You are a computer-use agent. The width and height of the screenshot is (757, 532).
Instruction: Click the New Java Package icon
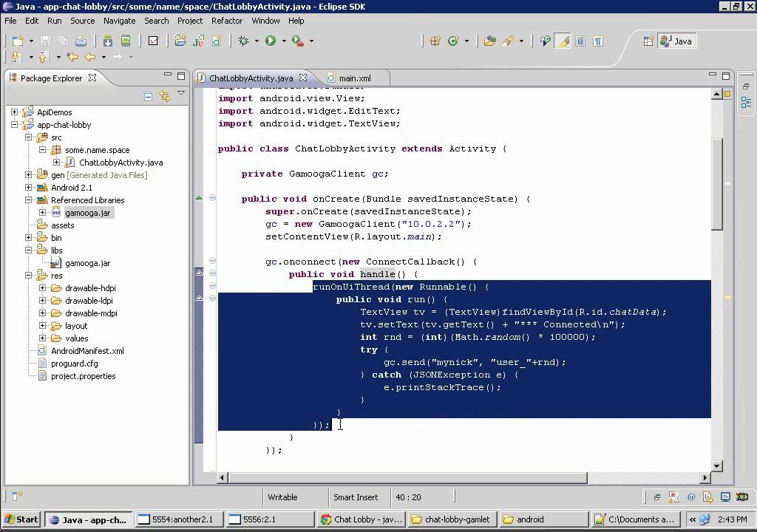[435, 41]
